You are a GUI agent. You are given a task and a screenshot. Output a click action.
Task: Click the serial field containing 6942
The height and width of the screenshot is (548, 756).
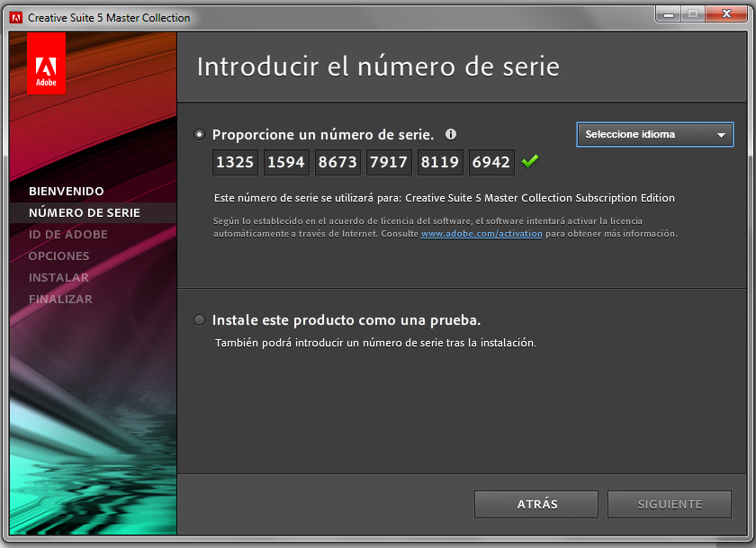(x=491, y=162)
